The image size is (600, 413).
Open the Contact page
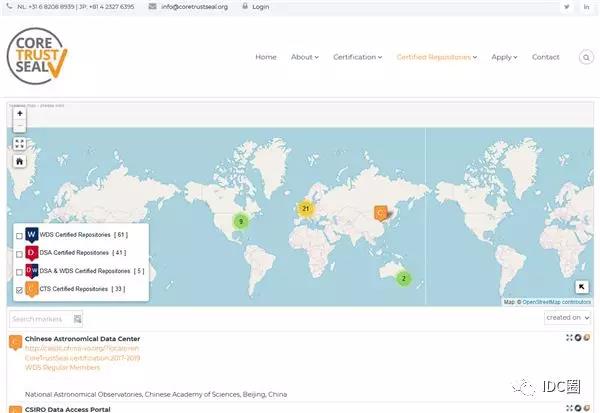coord(545,57)
